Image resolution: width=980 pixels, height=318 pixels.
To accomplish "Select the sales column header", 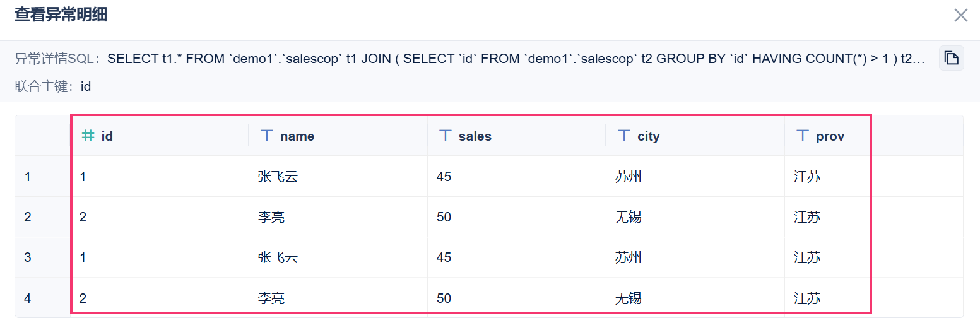I will coord(517,136).
